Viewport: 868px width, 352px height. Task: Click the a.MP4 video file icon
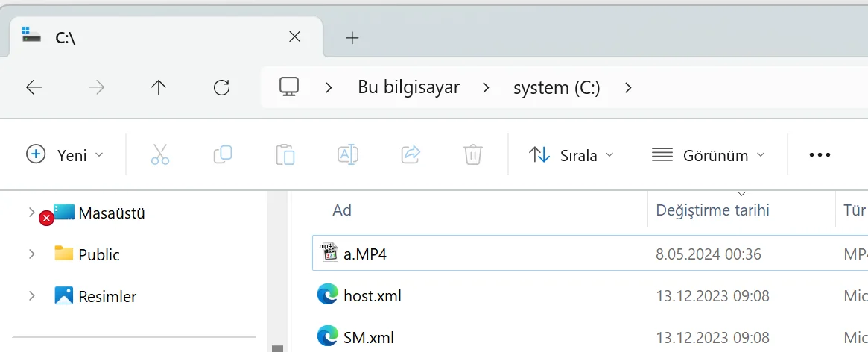329,254
